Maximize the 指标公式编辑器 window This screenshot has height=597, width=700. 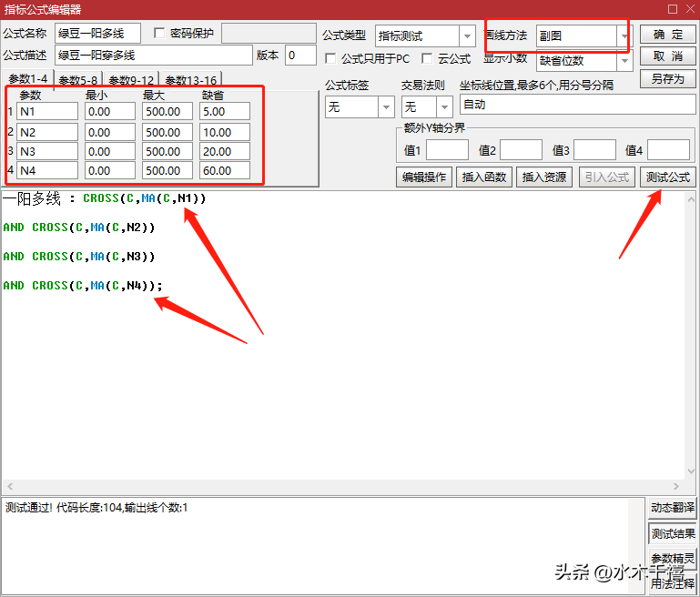coord(673,9)
